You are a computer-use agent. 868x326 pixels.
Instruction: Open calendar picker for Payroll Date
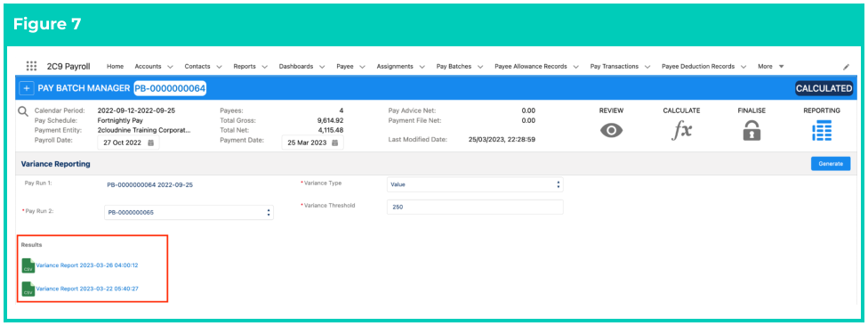pyautogui.click(x=150, y=143)
